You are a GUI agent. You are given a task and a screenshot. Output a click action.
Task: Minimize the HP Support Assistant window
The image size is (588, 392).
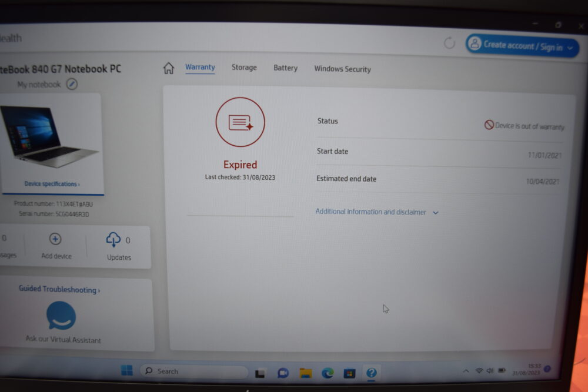[x=534, y=24]
